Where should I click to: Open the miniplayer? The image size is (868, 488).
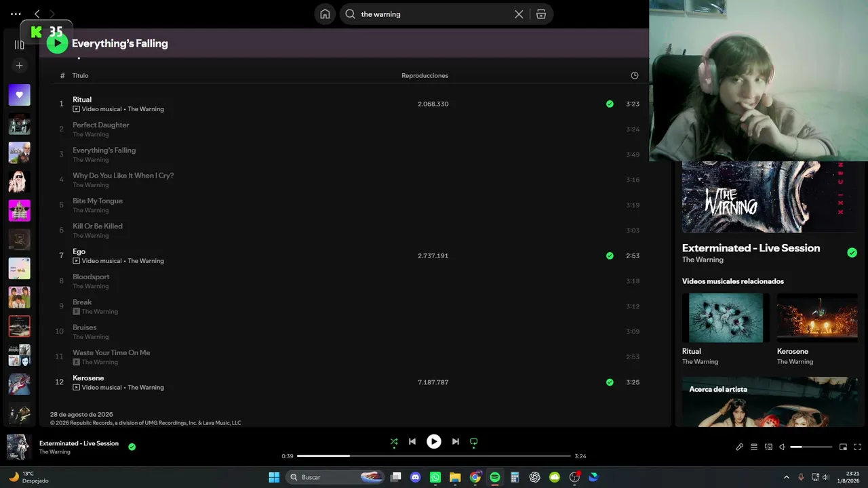(843, 447)
